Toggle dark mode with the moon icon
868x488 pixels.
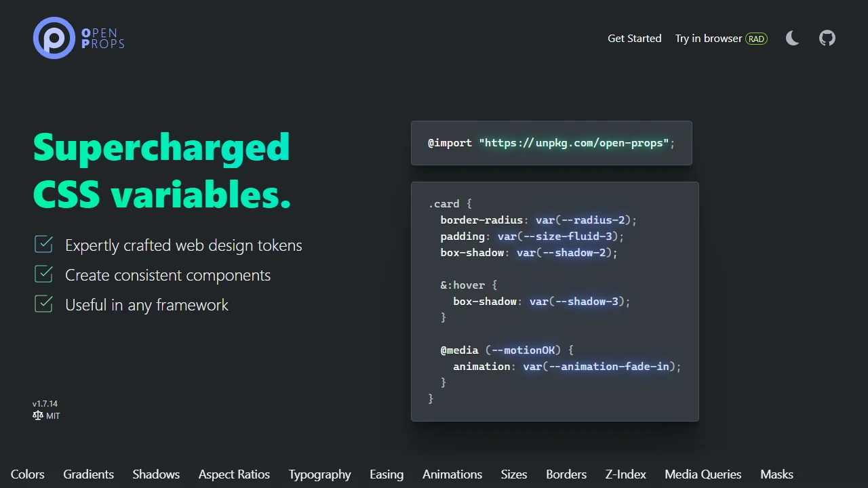point(792,38)
